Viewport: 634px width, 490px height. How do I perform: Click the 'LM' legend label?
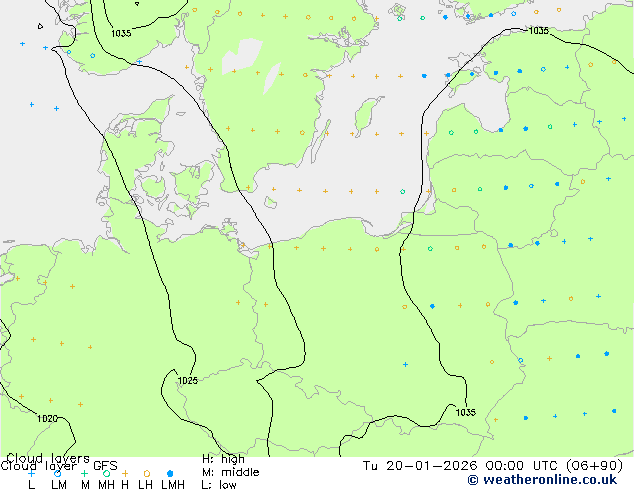pyautogui.click(x=59, y=485)
